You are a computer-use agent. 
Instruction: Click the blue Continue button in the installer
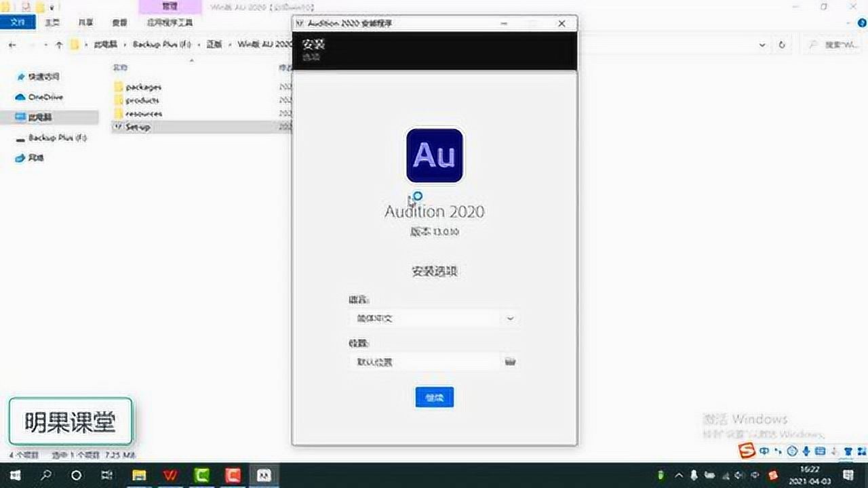point(434,397)
